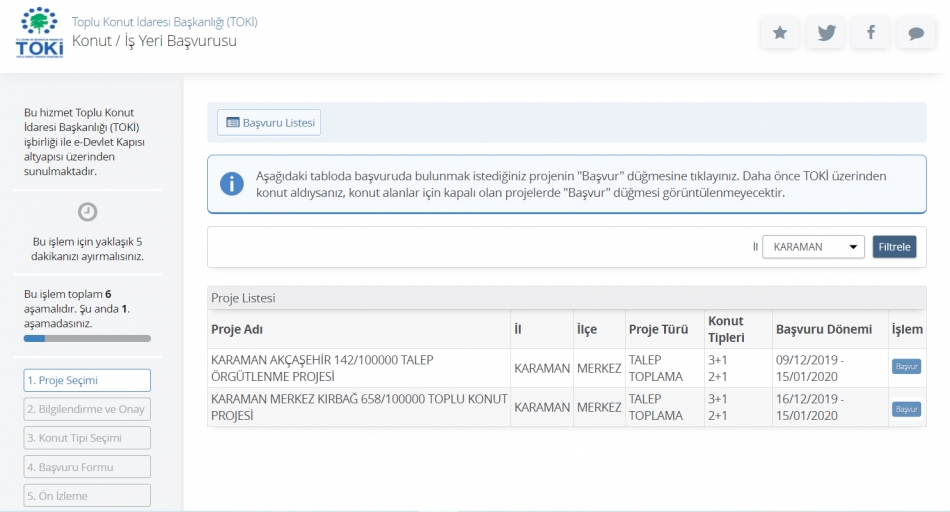Click KARAMAN AKÇAŞEHİR 142/100000 project name
The image size is (950, 512).
tap(322, 368)
